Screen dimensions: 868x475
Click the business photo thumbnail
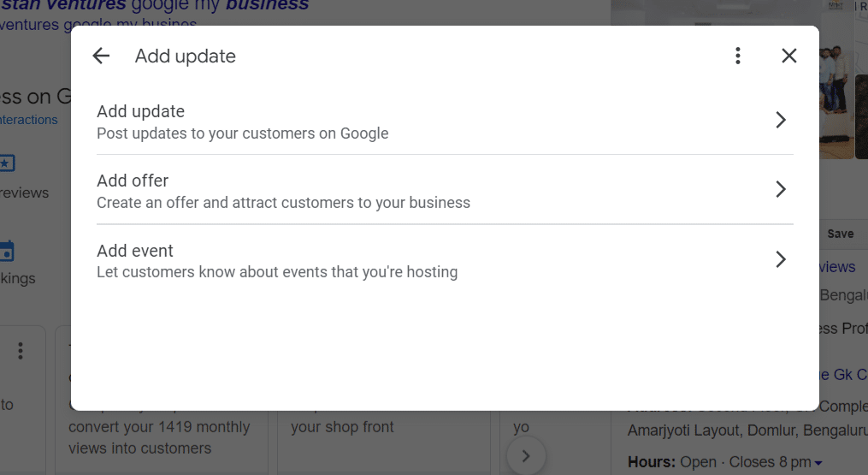[842, 86]
